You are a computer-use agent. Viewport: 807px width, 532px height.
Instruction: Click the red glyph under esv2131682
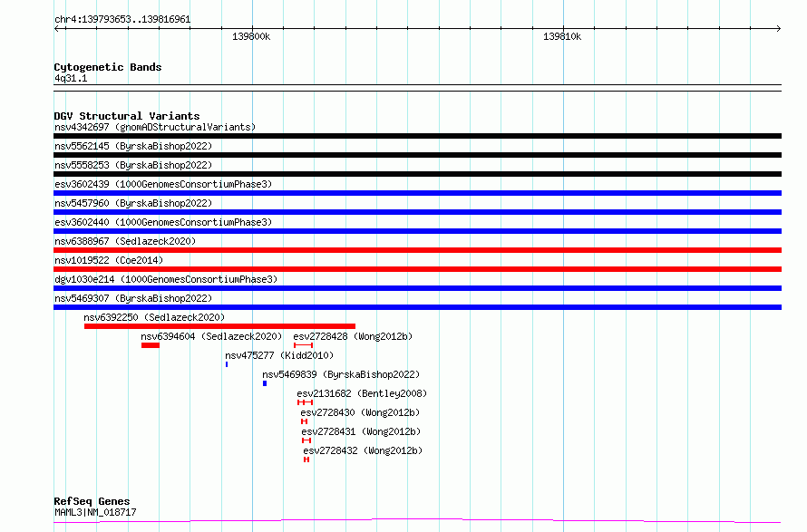click(x=306, y=402)
